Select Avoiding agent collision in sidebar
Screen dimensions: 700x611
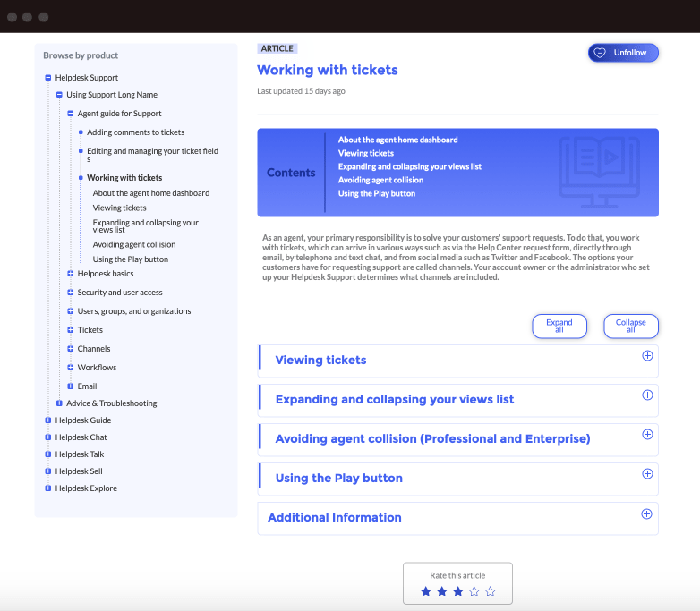134,244
